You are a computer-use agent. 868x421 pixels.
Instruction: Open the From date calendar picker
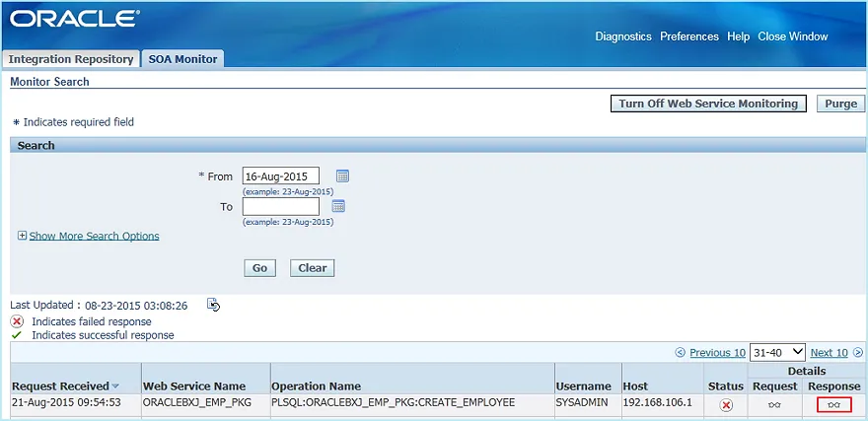click(342, 176)
